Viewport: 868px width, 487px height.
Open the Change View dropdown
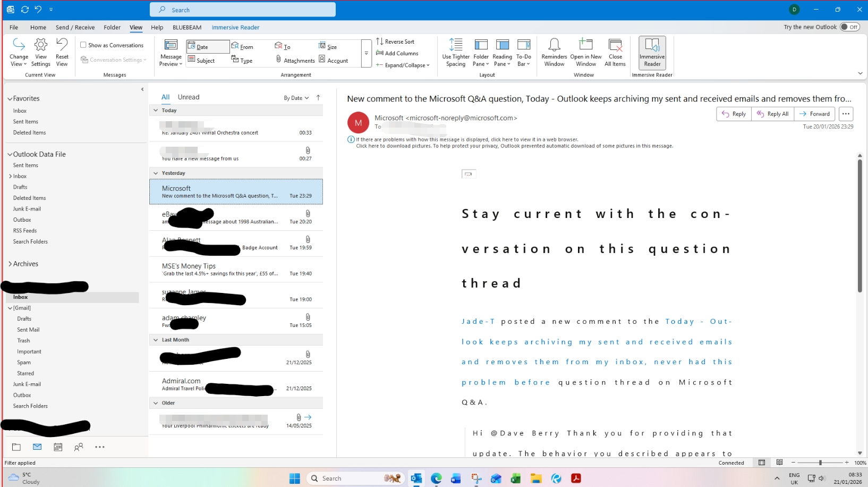coord(19,52)
